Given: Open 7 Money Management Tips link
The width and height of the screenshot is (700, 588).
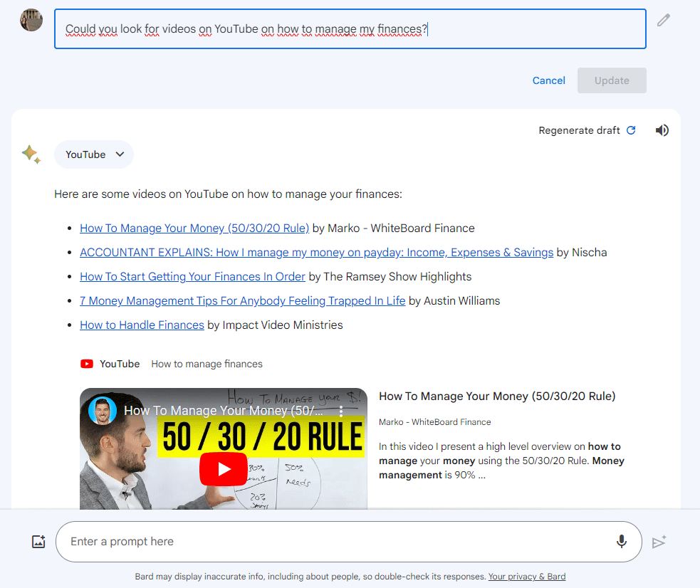Looking at the screenshot, I should coord(242,300).
